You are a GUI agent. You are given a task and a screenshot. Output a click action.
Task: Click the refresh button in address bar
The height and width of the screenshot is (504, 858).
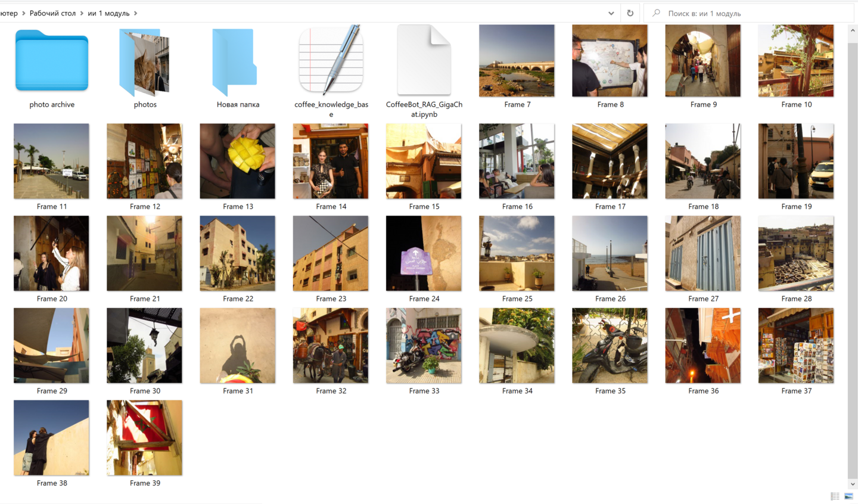tap(630, 13)
